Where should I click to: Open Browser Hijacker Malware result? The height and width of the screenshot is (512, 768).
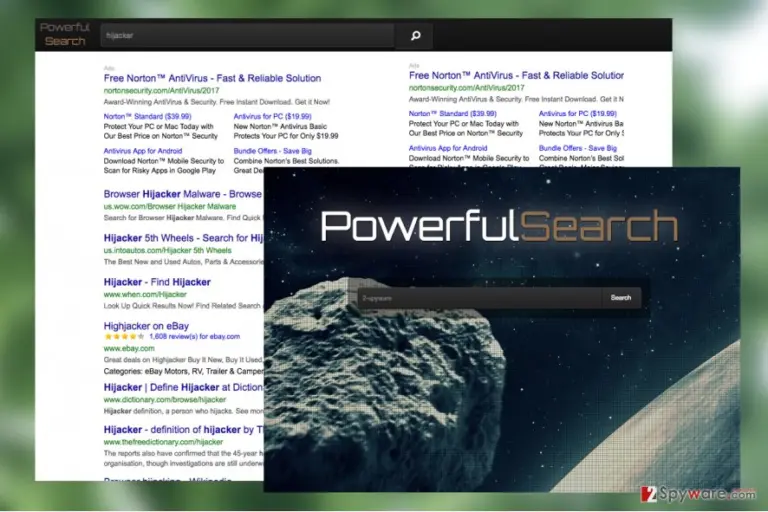tap(183, 194)
